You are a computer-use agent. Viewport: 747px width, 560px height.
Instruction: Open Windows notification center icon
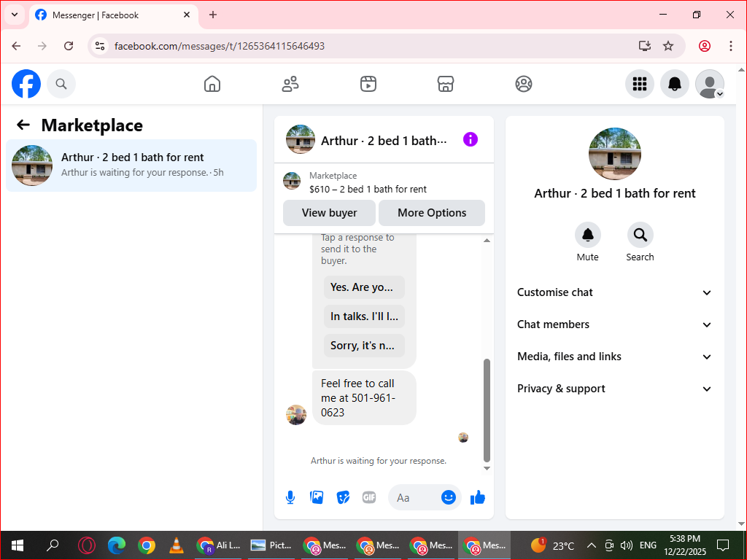(x=723, y=545)
